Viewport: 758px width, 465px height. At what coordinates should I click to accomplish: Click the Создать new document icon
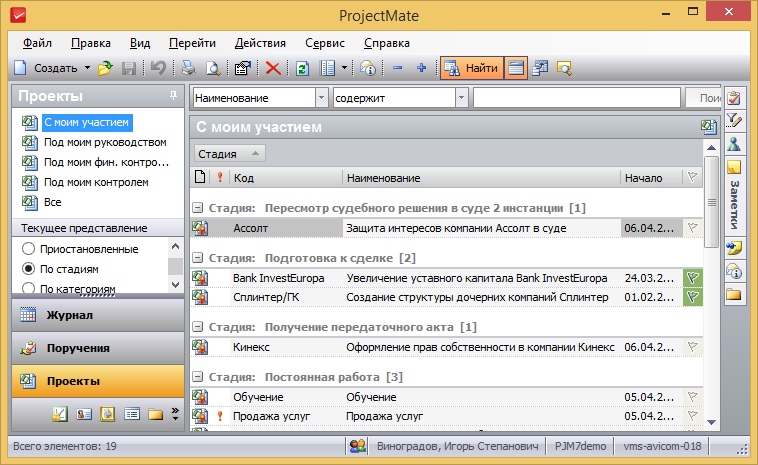pos(20,68)
